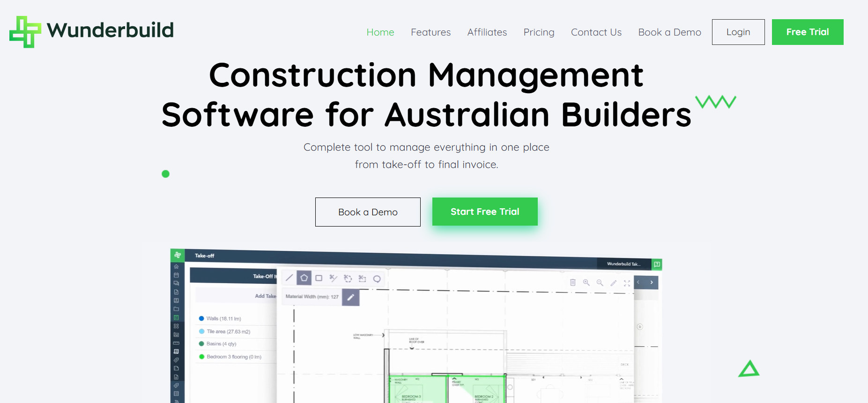This screenshot has height=403, width=868.
Task: Click the light blue Tile area color dot
Action: (202, 331)
